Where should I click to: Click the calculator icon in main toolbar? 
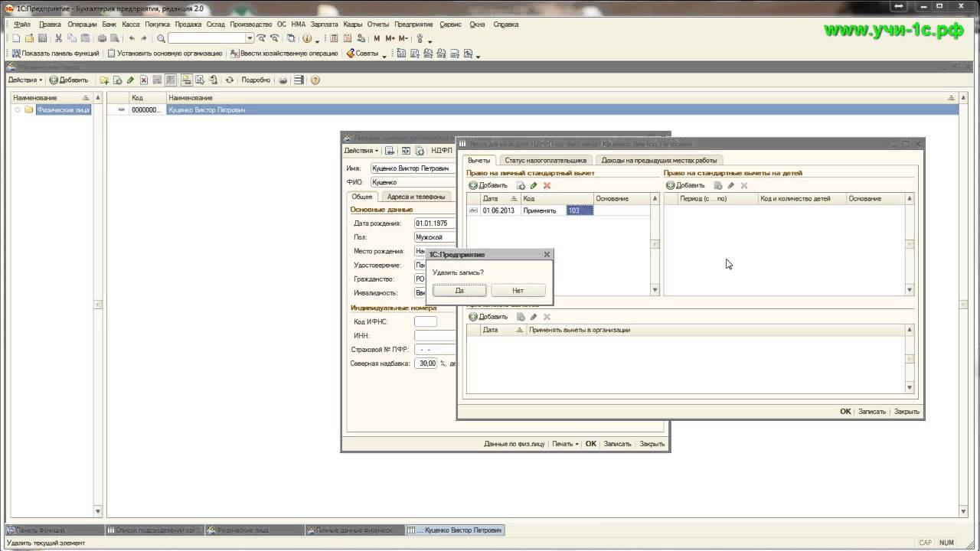click(334, 38)
